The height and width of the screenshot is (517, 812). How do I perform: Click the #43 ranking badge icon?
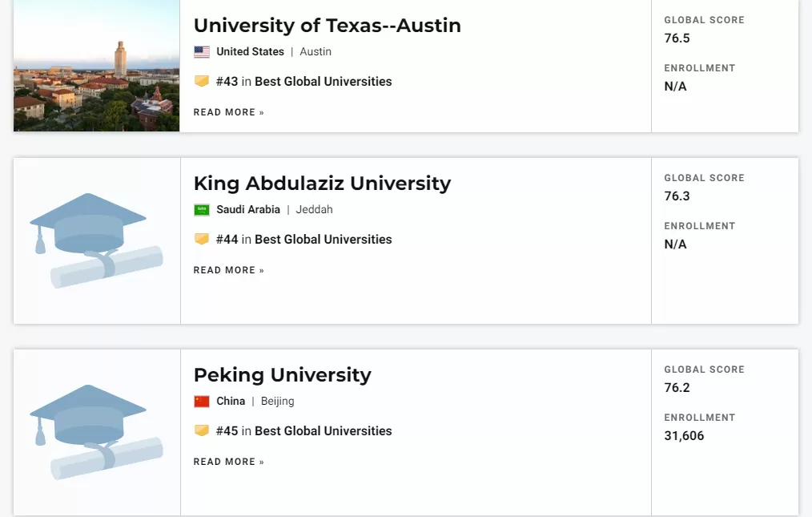[x=202, y=82]
